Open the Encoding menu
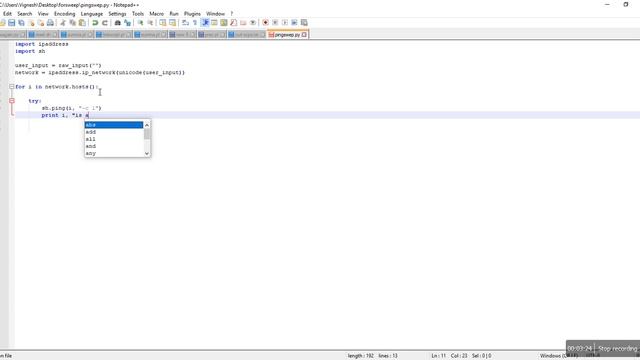The width and height of the screenshot is (640, 360). pos(64,14)
